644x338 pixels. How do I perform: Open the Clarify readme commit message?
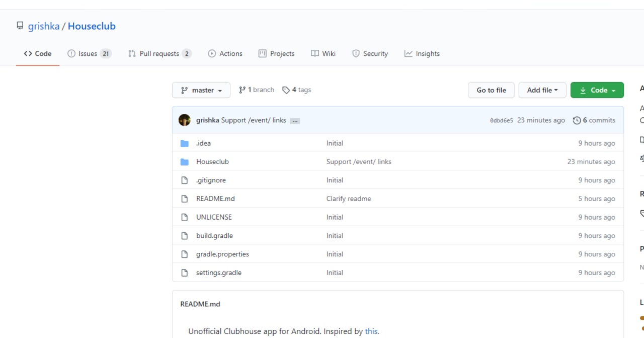[x=349, y=198]
